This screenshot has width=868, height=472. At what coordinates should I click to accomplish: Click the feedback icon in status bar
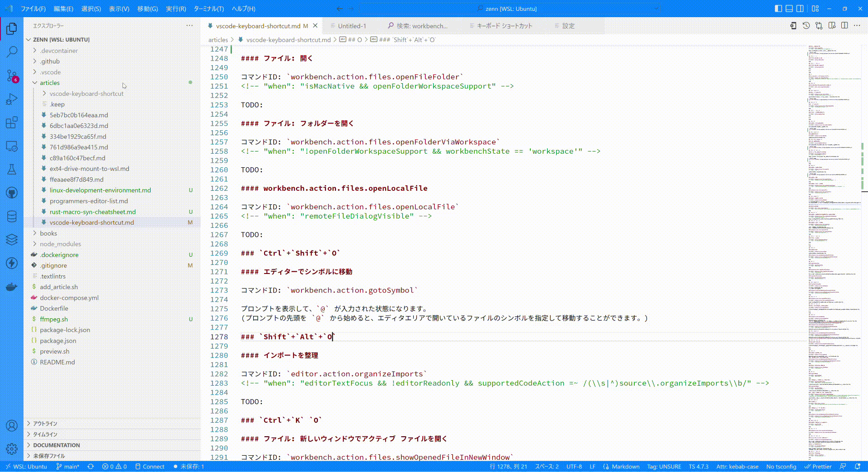point(843,467)
